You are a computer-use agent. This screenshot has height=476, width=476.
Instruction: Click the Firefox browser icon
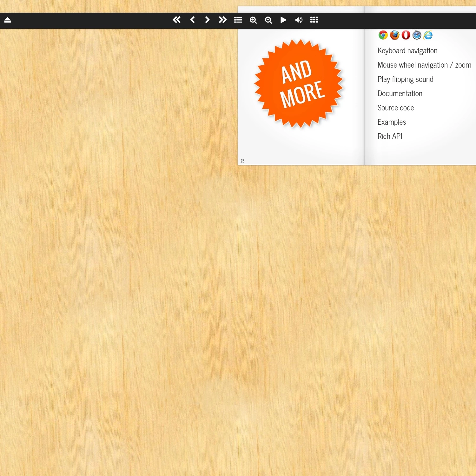pyautogui.click(x=394, y=35)
